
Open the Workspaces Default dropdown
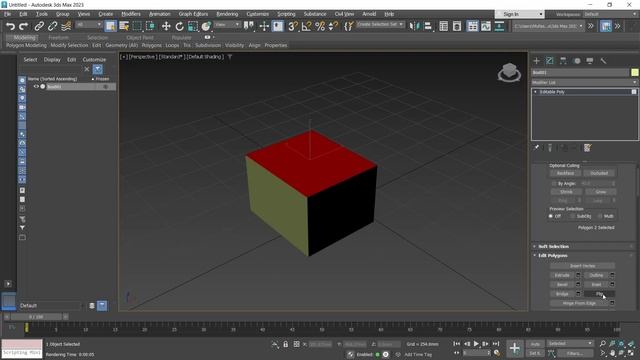pyautogui.click(x=611, y=14)
